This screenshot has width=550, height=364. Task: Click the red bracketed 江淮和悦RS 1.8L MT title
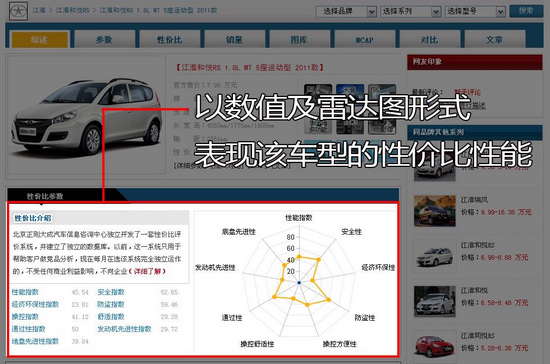pyautogui.click(x=249, y=67)
